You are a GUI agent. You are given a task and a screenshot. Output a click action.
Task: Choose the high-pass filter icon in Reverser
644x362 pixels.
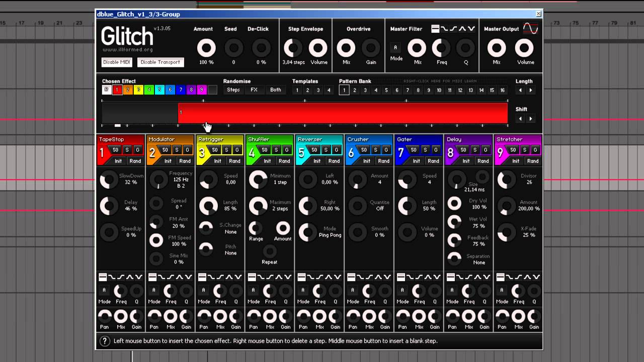[x=319, y=277]
